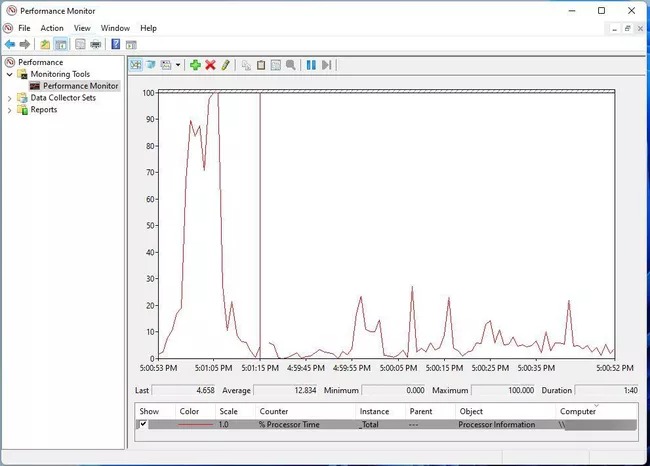Click the Duration value field 1:40
The height and width of the screenshot is (466, 650).
point(607,390)
